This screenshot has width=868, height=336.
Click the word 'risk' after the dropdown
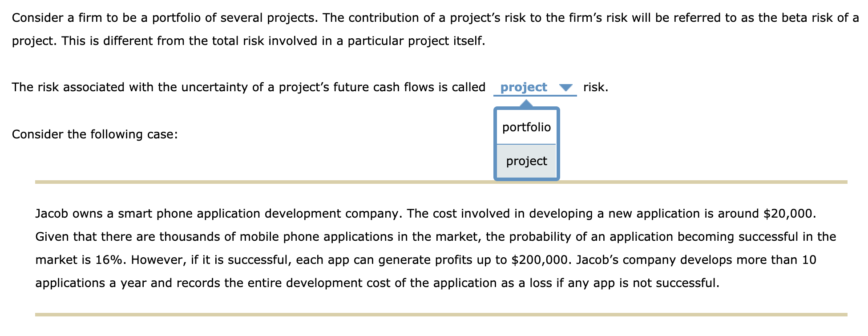[595, 87]
